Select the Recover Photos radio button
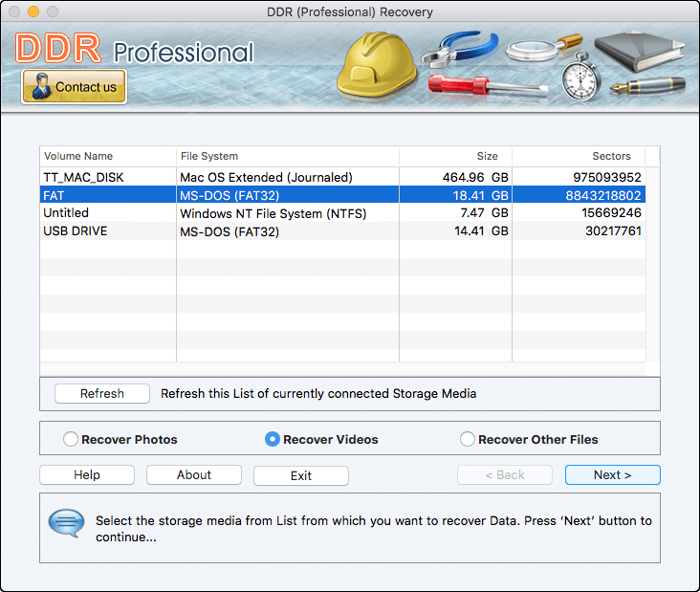This screenshot has height=592, width=700. (71, 439)
